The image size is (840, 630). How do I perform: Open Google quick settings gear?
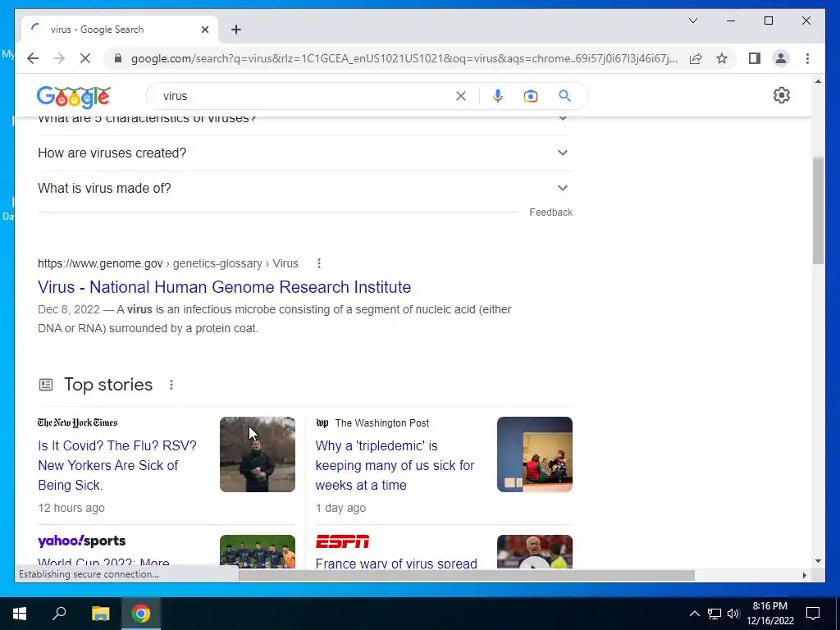pyautogui.click(x=781, y=95)
